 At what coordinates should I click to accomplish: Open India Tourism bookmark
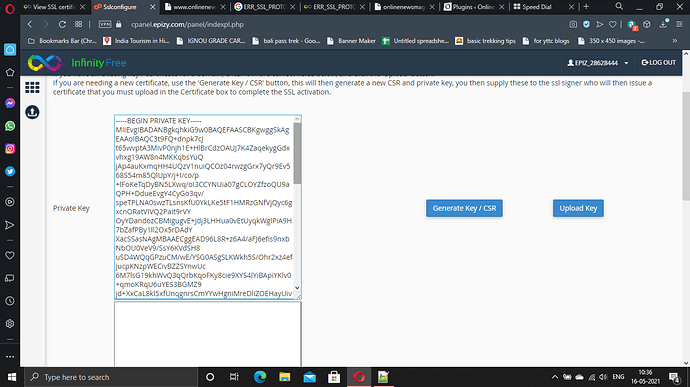coord(136,41)
